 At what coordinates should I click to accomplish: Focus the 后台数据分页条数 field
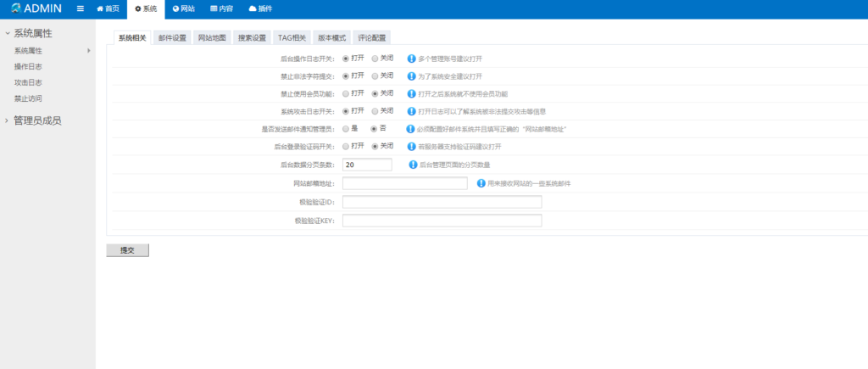pos(367,165)
